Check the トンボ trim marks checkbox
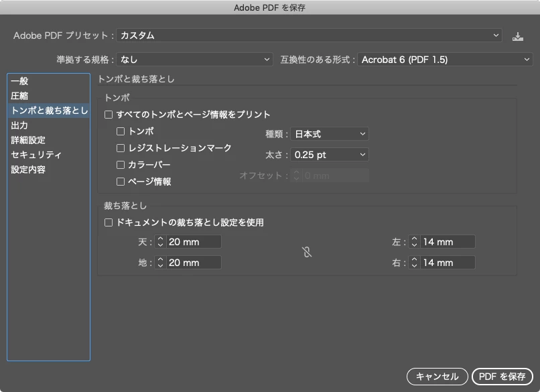Screen dimensions: 540x392 coord(121,131)
